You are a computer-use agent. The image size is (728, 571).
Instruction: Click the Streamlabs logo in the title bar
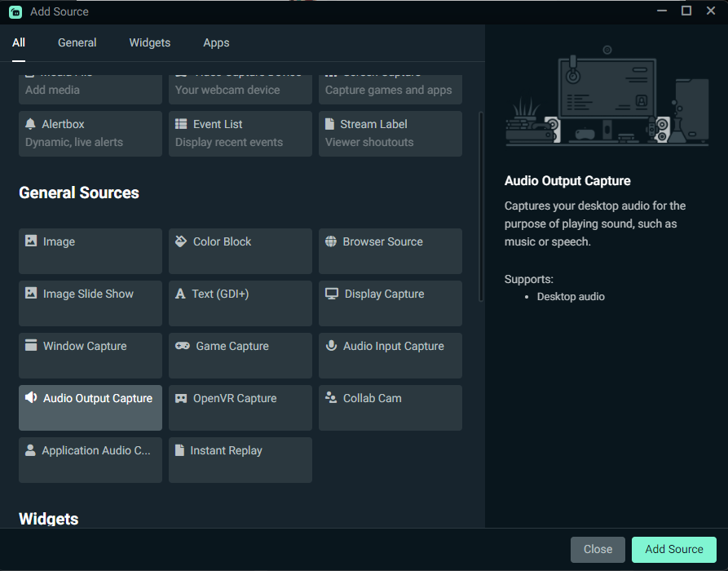pyautogui.click(x=15, y=12)
